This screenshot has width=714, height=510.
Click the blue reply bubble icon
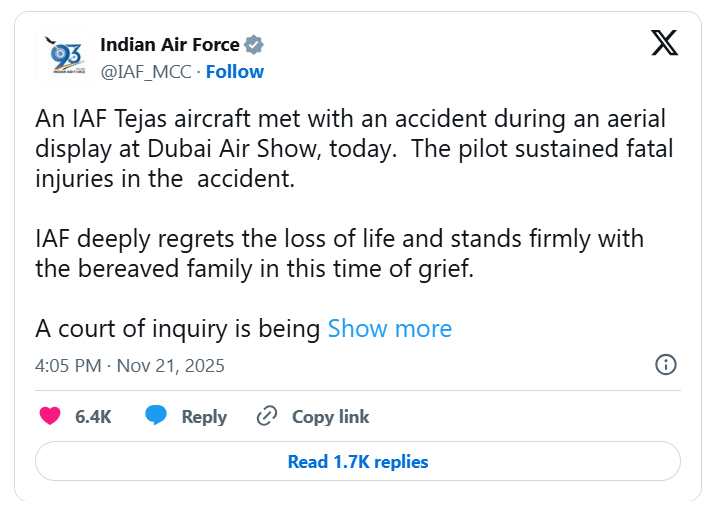156,416
